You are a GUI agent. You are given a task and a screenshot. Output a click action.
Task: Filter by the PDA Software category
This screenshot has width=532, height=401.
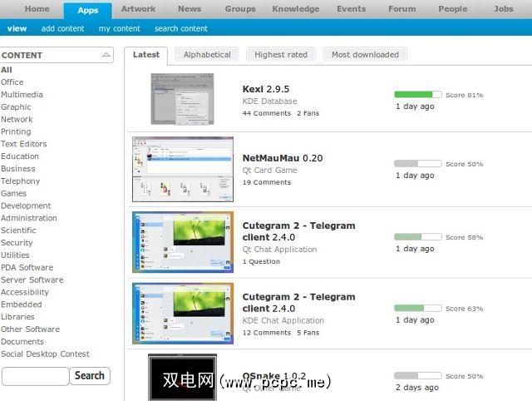[x=27, y=268]
